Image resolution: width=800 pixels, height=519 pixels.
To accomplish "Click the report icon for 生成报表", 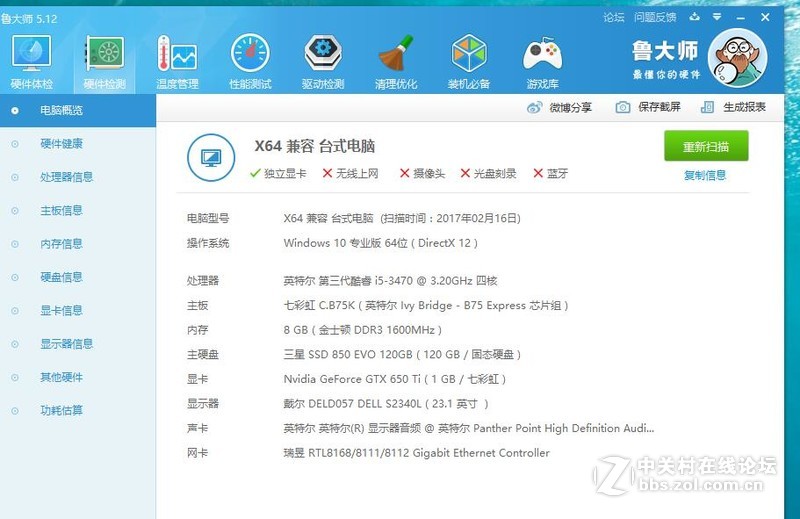I will pyautogui.click(x=707, y=107).
